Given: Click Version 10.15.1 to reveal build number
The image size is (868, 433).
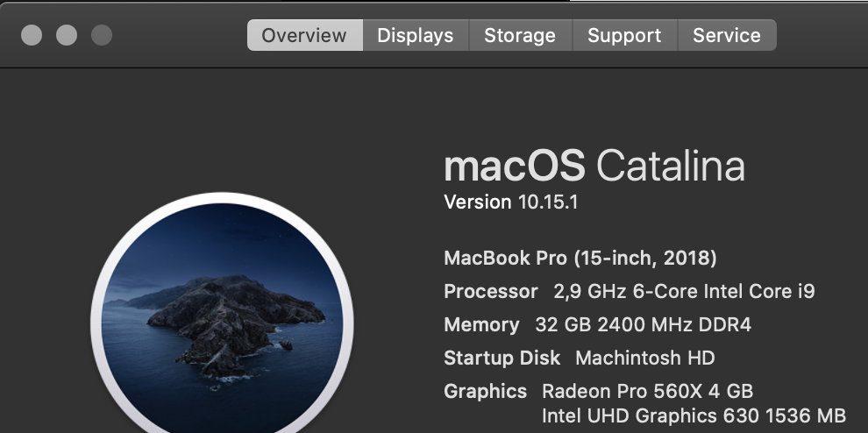Looking at the screenshot, I should (x=511, y=202).
